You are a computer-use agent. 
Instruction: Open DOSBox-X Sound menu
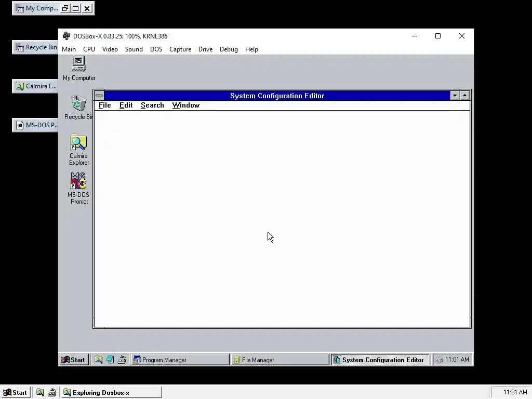134,49
